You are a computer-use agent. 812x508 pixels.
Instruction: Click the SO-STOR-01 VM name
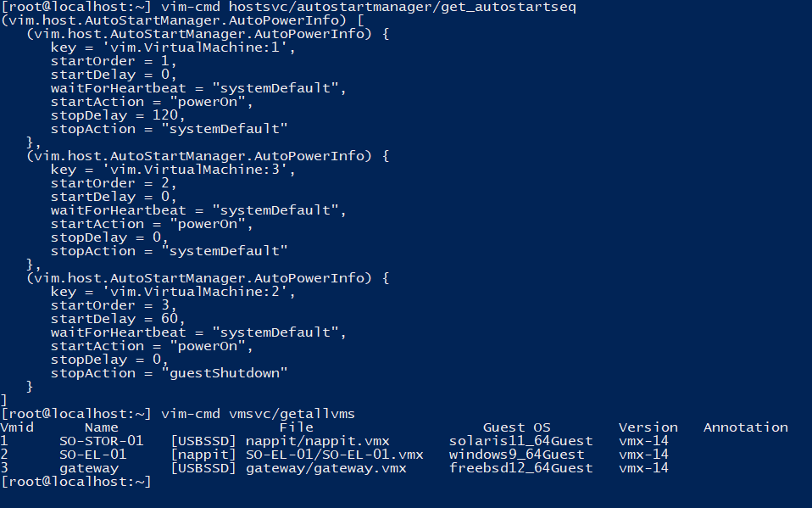coord(101,441)
